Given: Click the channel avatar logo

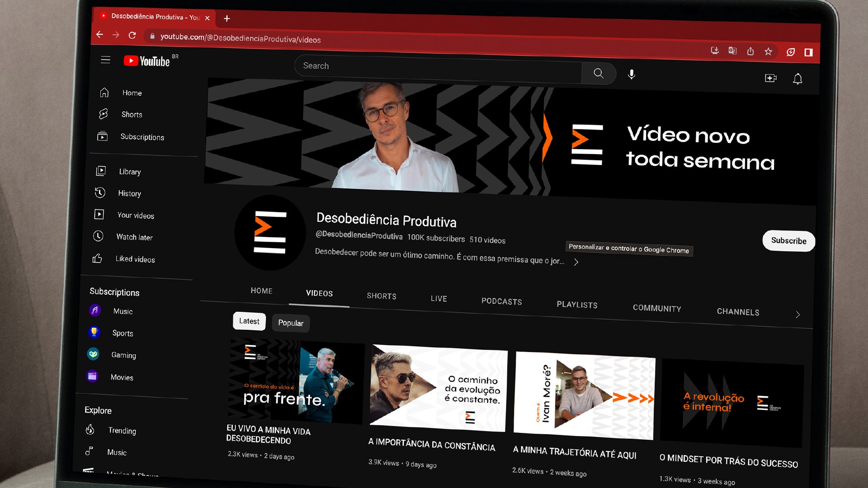Looking at the screenshot, I should pos(270,232).
